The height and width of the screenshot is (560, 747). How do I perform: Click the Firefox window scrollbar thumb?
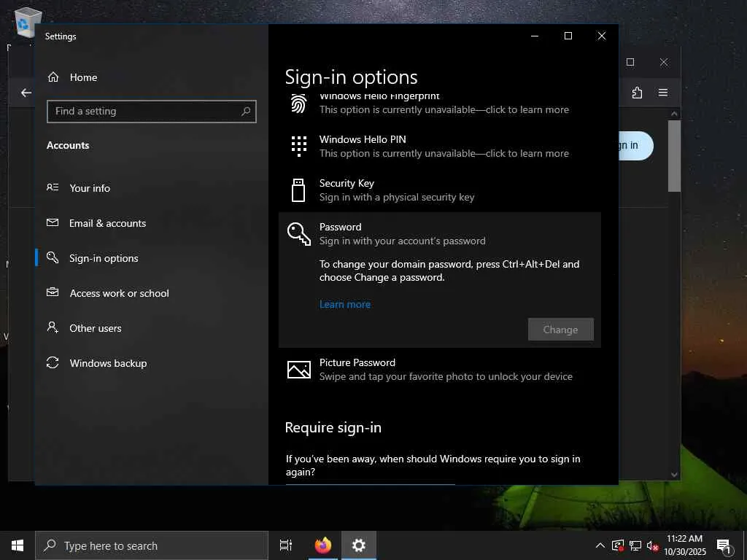pyautogui.click(x=674, y=156)
